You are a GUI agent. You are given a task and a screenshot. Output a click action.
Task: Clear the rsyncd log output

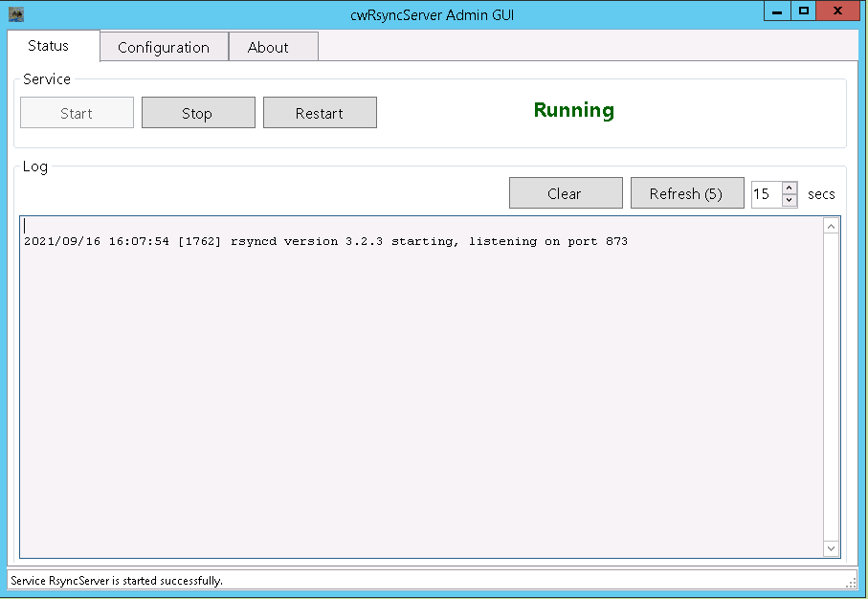coord(566,192)
